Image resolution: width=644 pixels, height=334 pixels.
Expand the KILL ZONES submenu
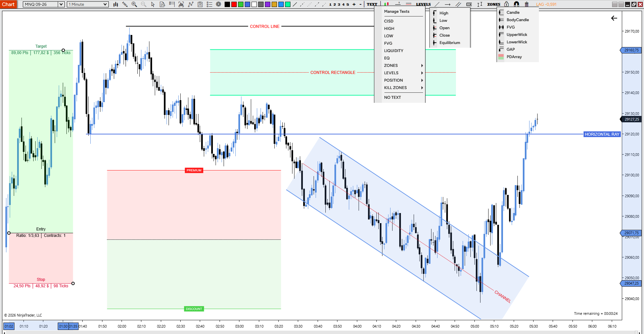400,88
